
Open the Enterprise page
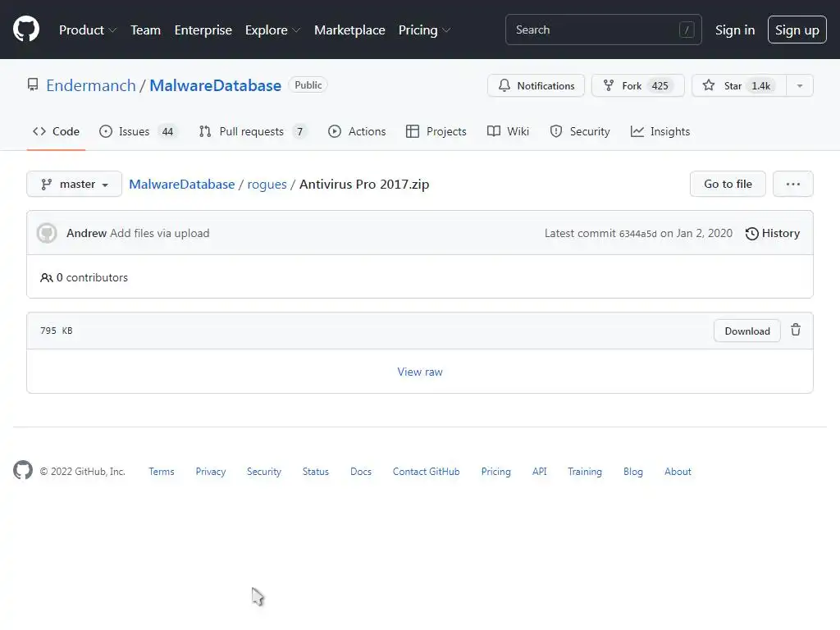[x=203, y=30]
